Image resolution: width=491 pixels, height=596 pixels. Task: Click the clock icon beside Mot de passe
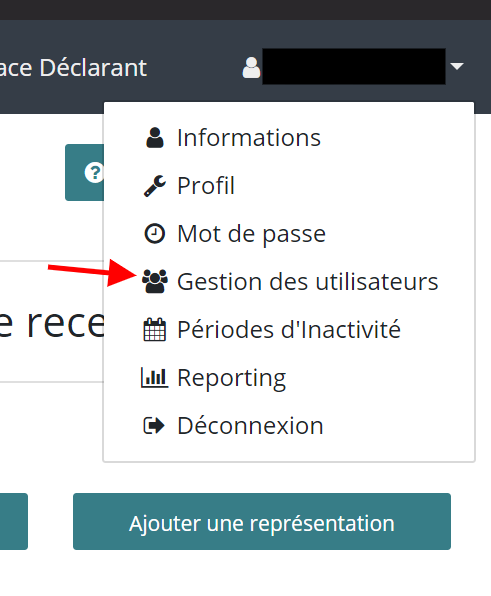coord(155,233)
